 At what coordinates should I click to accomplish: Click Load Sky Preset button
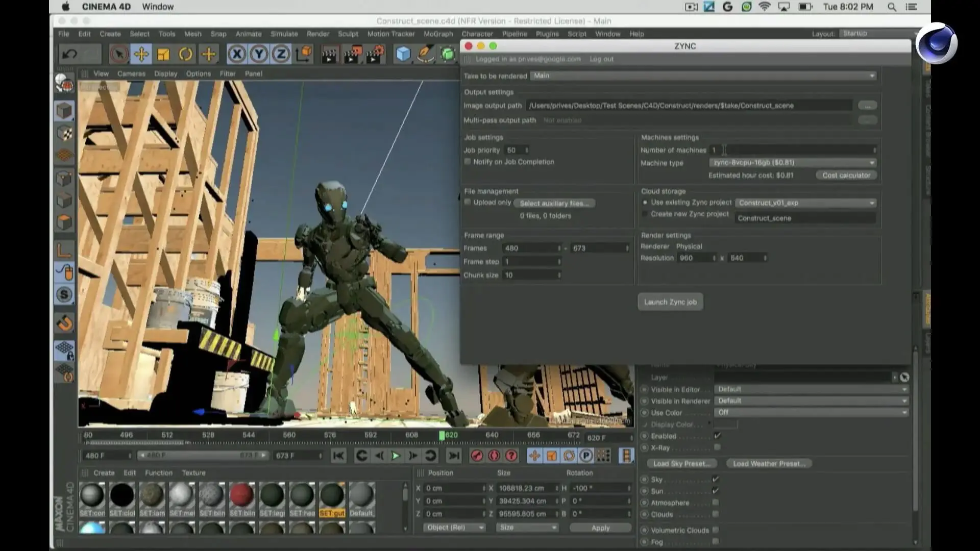point(681,464)
